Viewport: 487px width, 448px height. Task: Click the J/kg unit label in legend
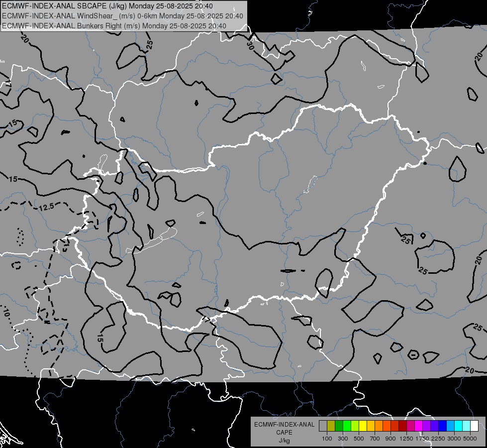284,441
